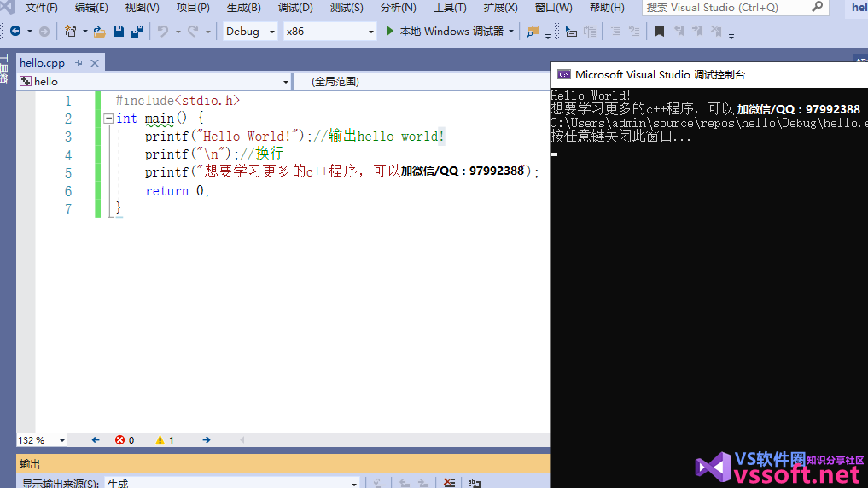Click the Redo arrow icon
Screen dimensions: 868x488
click(193, 32)
